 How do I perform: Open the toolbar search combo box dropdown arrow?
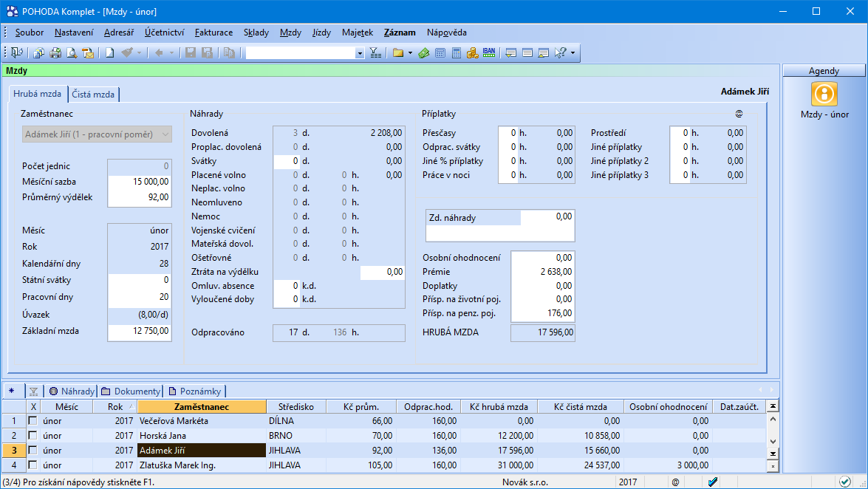[360, 53]
